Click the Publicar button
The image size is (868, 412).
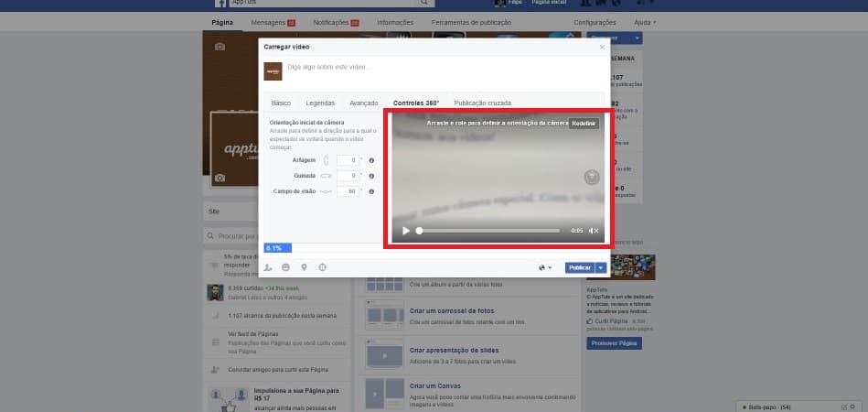[580, 267]
